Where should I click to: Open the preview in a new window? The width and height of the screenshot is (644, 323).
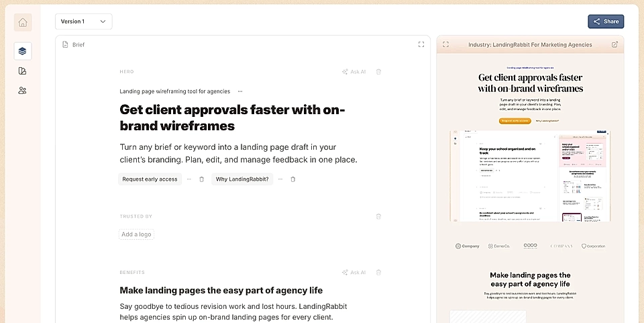click(x=615, y=44)
